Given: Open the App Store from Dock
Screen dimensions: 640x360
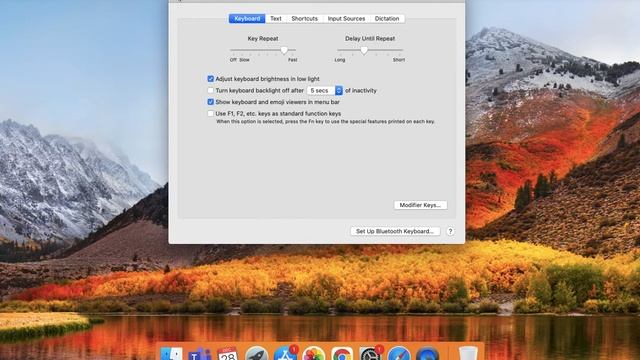Looking at the screenshot, I should (285, 354).
